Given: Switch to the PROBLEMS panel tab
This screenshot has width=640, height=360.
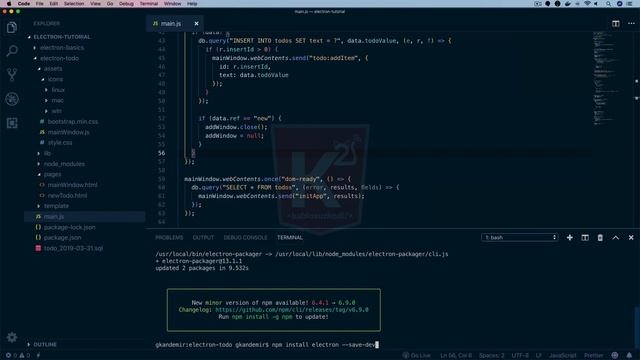Looking at the screenshot, I should pyautogui.click(x=169, y=238).
